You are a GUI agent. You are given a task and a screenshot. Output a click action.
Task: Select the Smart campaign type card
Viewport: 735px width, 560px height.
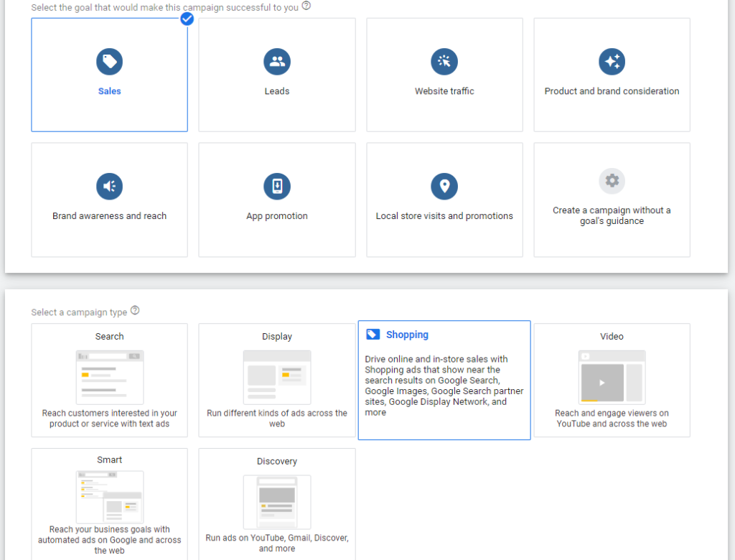[x=109, y=504]
